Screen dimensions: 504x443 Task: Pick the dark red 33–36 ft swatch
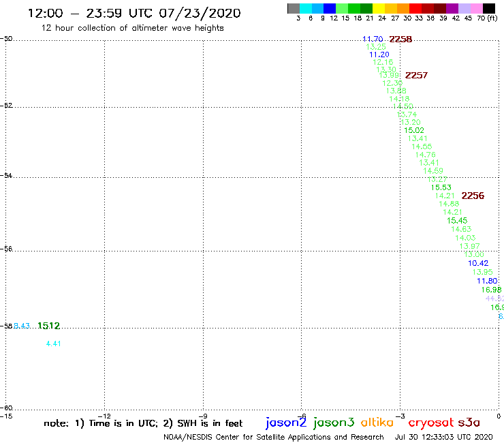tap(428, 8)
